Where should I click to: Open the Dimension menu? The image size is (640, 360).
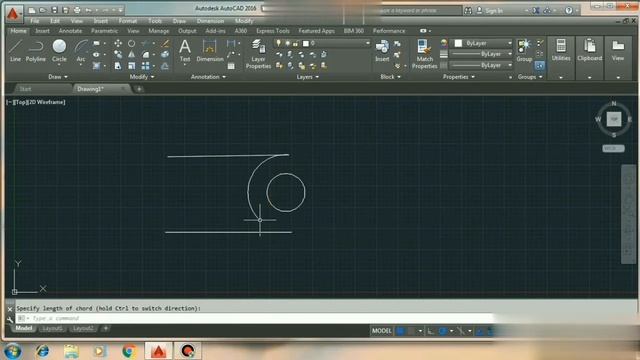click(210, 21)
